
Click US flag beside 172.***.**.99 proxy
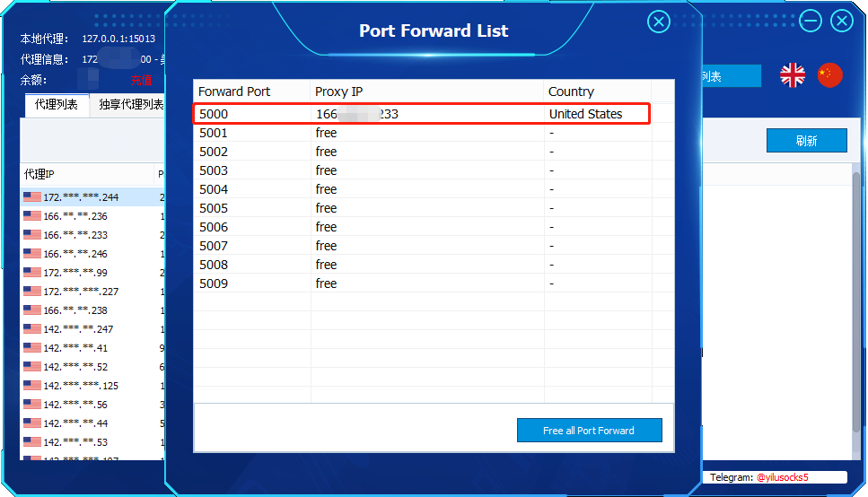pos(32,273)
